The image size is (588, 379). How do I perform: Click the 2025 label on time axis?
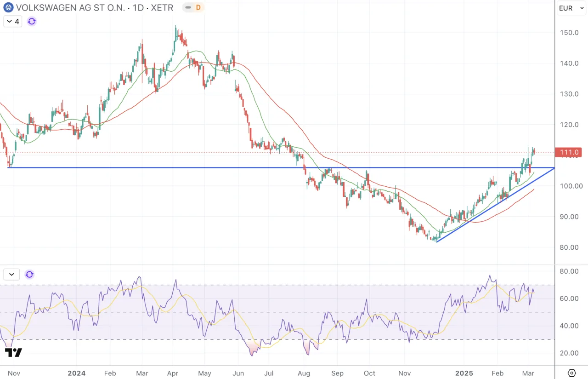[x=464, y=373]
